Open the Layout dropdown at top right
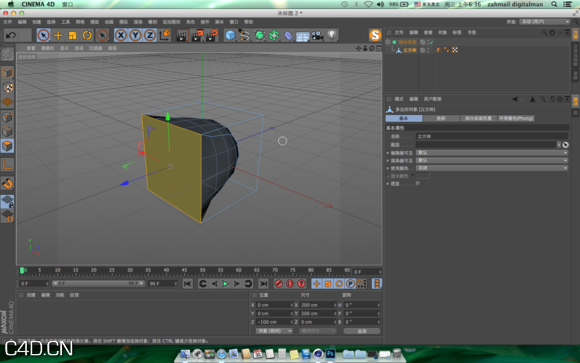580x363 pixels. click(x=545, y=22)
